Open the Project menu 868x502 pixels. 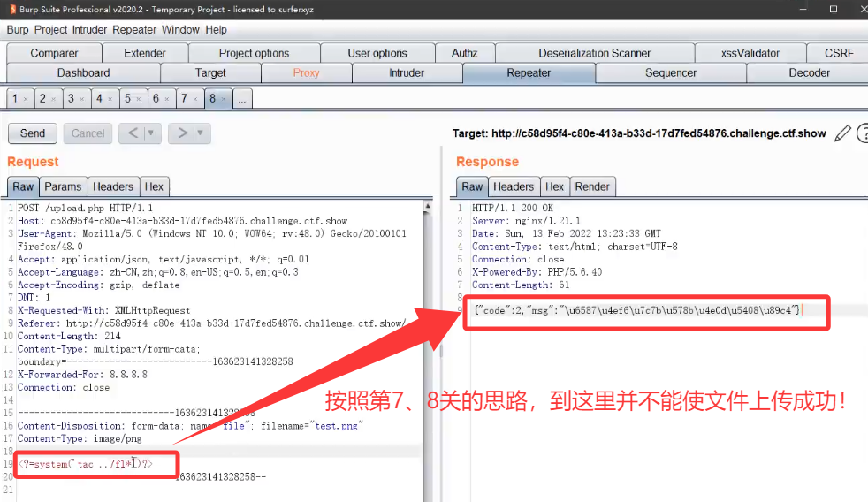click(x=50, y=30)
